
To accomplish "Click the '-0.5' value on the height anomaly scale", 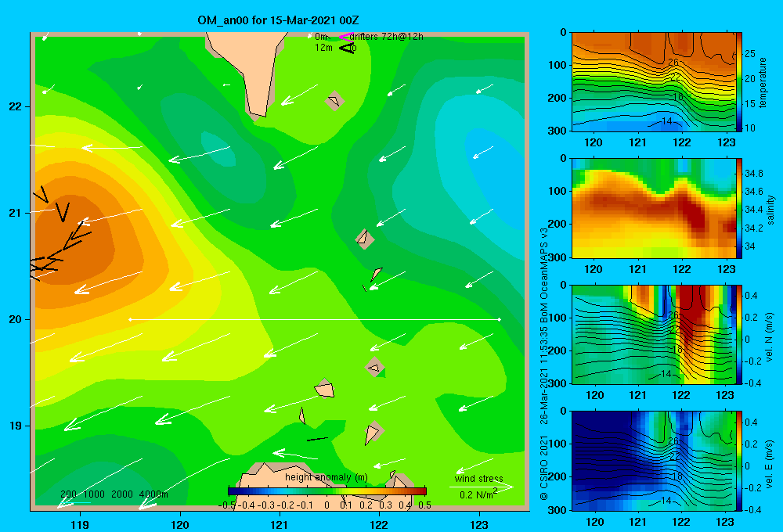I will click(x=227, y=505).
